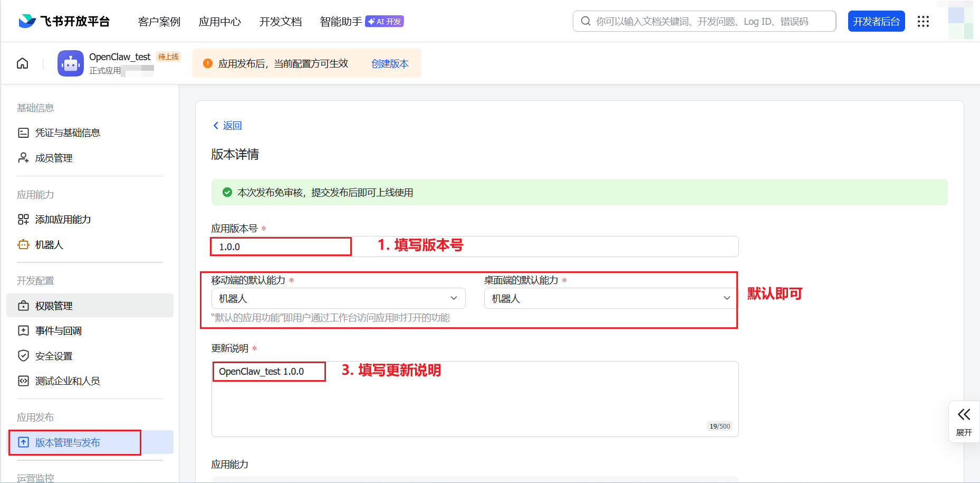Open the home icon next to app name
Image resolution: width=980 pixels, height=483 pixels.
click(x=22, y=63)
